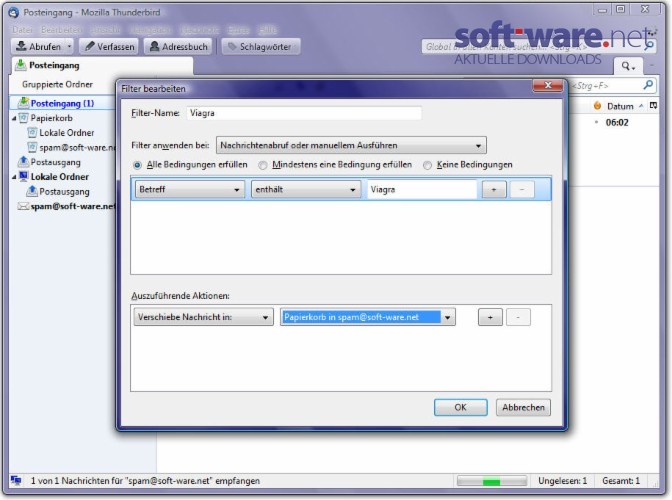Open the Abrufen button dropdown arrow

click(69, 46)
